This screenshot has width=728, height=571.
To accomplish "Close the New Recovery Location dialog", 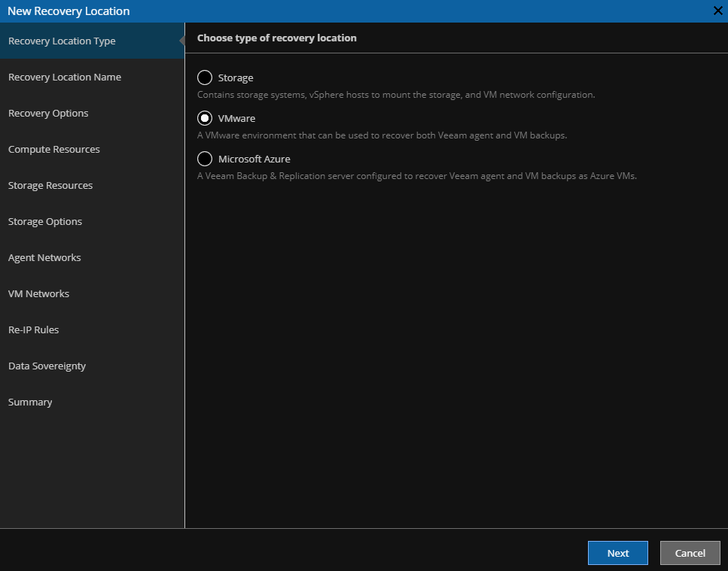I will pyautogui.click(x=717, y=11).
